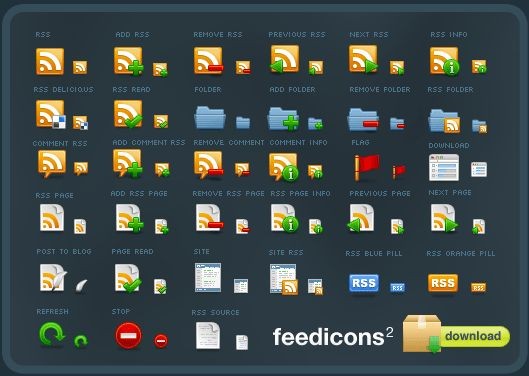Click the cardboard box package icon

422,334
